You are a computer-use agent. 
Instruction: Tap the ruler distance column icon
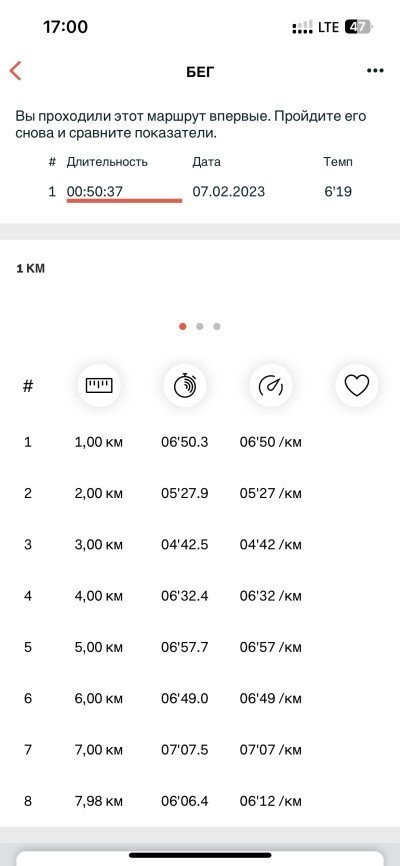coord(99,386)
